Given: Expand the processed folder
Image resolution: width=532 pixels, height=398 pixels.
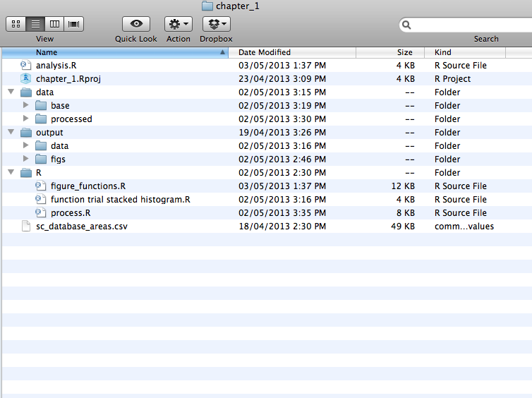Looking at the screenshot, I should [x=26, y=119].
